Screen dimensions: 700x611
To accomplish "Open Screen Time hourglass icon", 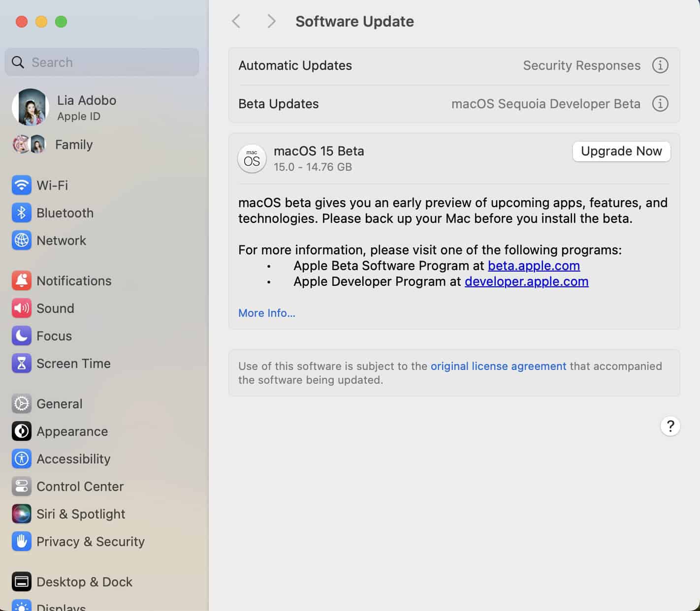I will (21, 364).
